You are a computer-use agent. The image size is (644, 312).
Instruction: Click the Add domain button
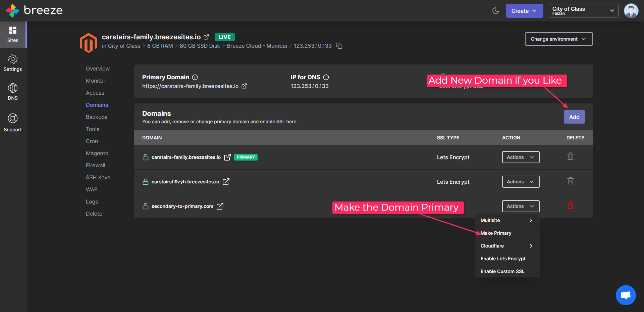click(x=574, y=117)
